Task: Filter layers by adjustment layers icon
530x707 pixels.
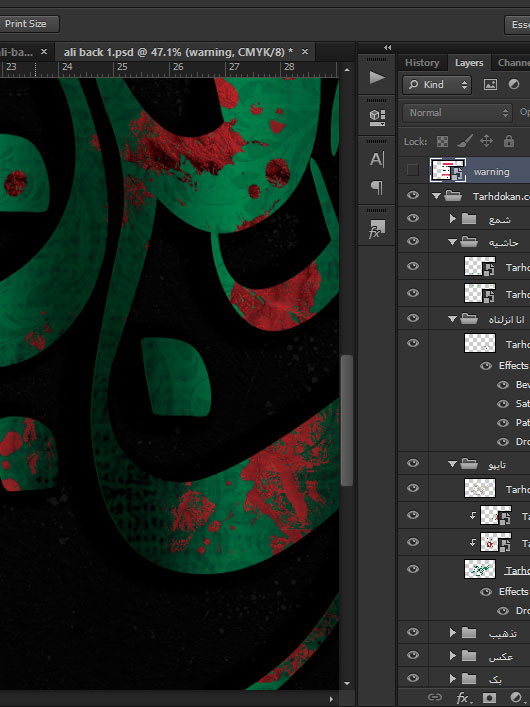Action: pyautogui.click(x=514, y=84)
